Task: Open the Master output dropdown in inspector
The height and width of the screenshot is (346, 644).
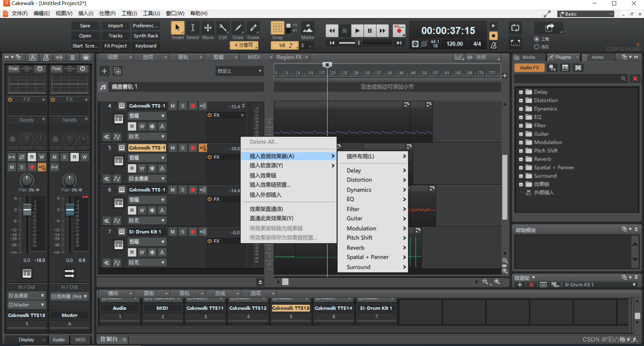Action: 26,305
